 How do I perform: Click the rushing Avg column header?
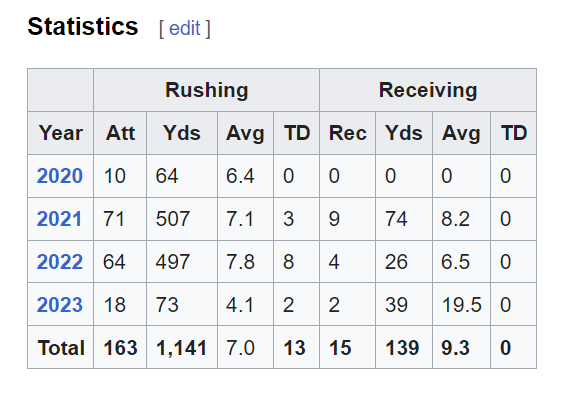245,133
